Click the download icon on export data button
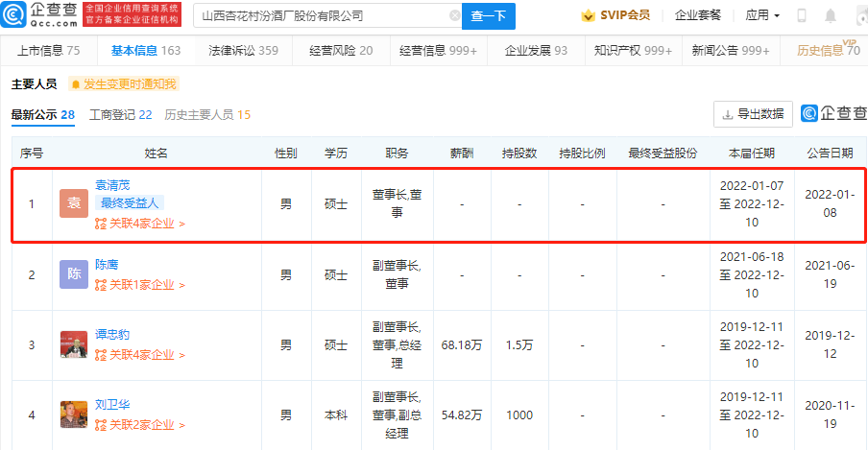Screen dimensions: 868x450 pos(728,114)
